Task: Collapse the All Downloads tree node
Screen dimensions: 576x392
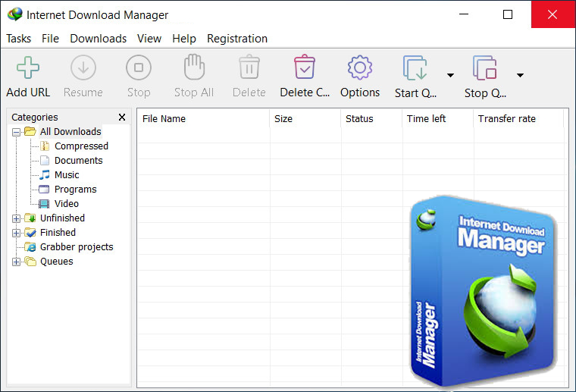Action: pos(16,132)
